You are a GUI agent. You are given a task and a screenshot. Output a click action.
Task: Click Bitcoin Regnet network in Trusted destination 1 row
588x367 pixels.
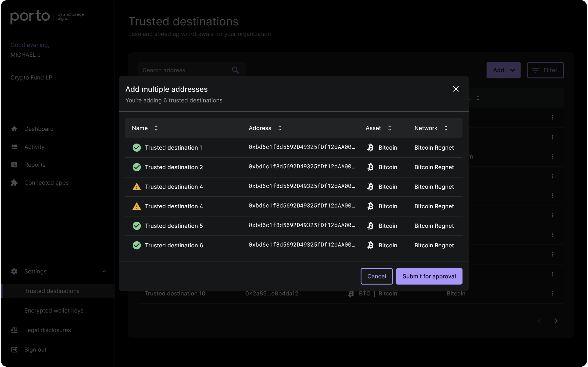pos(434,147)
